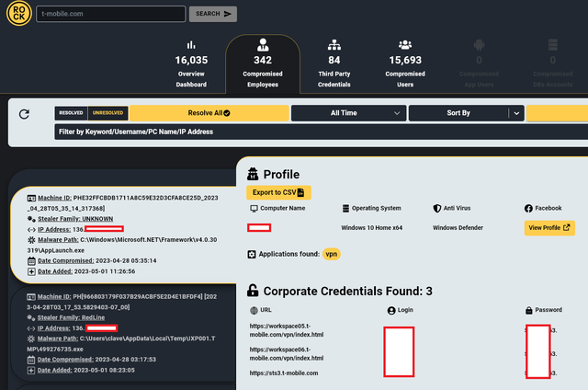Click the workspace05.t-mobile.com VPN URL
588x390 pixels.
pos(287,330)
